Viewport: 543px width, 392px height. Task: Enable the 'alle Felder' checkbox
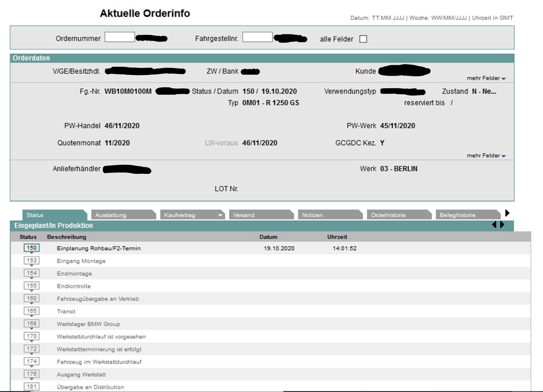[363, 39]
